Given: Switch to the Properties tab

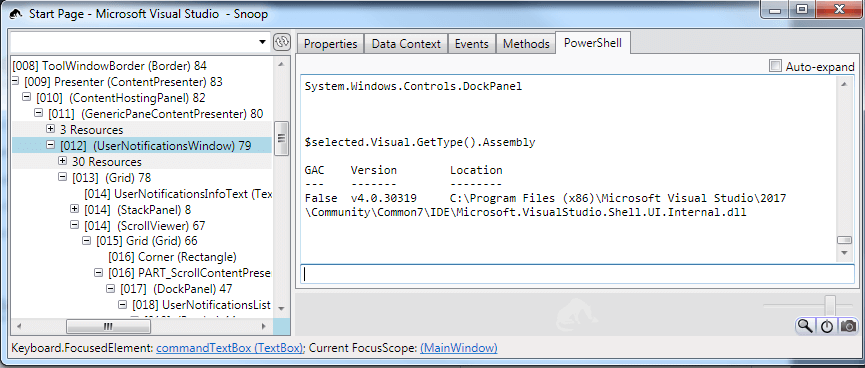Looking at the screenshot, I should (330, 44).
